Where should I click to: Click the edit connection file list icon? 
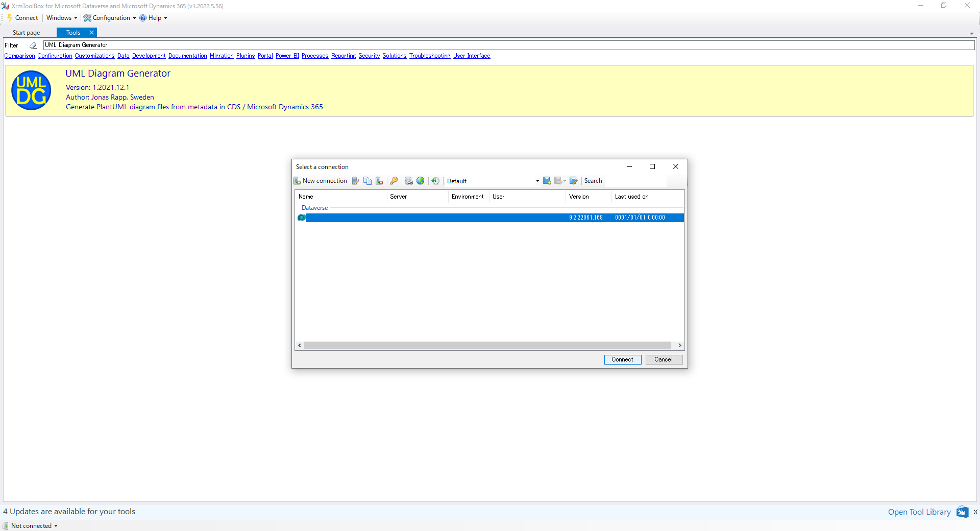(574, 181)
